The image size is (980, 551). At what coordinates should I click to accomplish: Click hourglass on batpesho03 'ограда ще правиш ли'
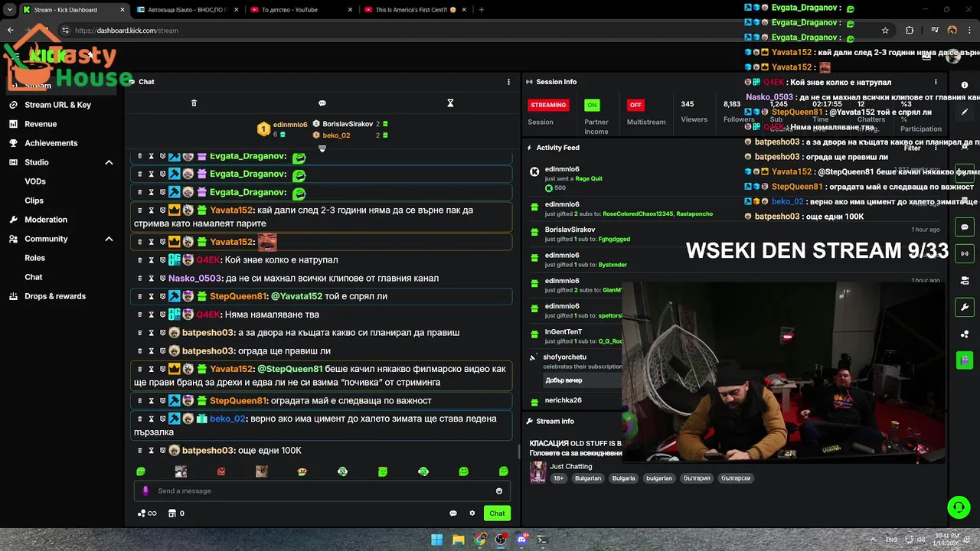pyautogui.click(x=151, y=351)
